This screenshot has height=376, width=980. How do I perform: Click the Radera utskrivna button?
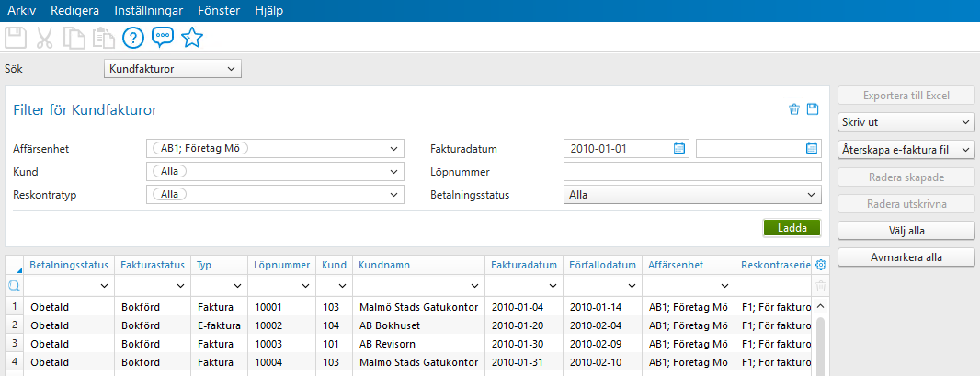click(906, 203)
